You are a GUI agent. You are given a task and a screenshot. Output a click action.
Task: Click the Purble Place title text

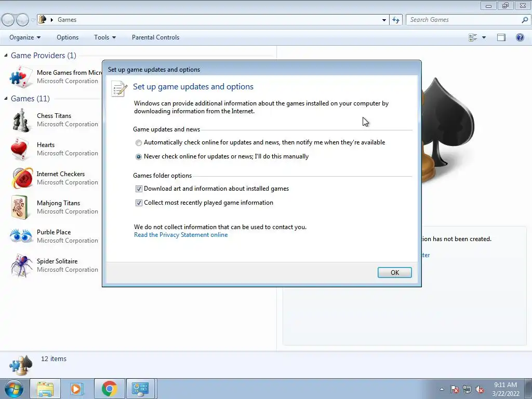54,232
